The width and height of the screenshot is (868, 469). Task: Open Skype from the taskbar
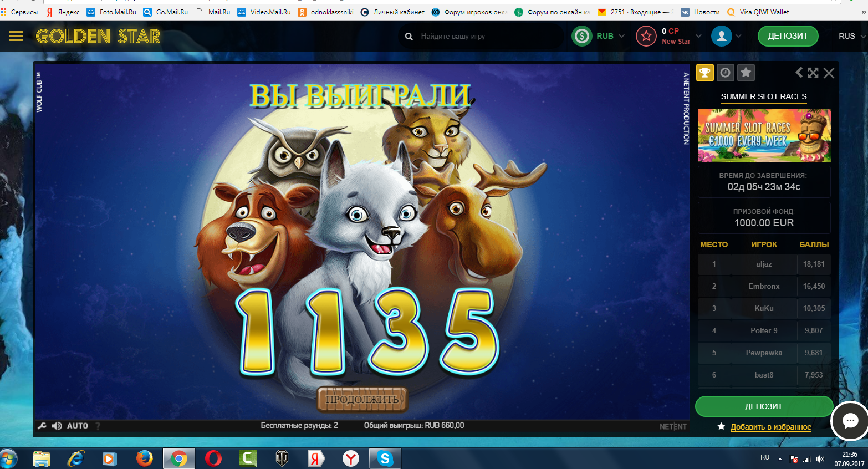click(385, 458)
